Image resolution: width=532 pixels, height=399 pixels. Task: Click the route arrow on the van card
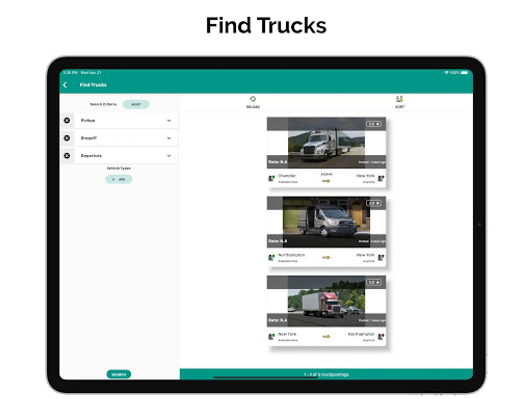326,257
